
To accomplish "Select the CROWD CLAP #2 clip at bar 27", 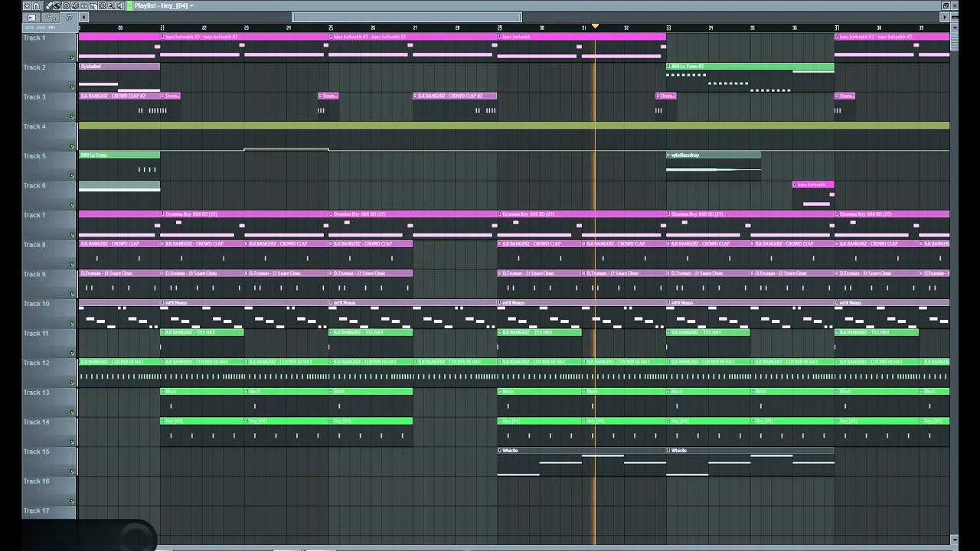I will tap(455, 96).
